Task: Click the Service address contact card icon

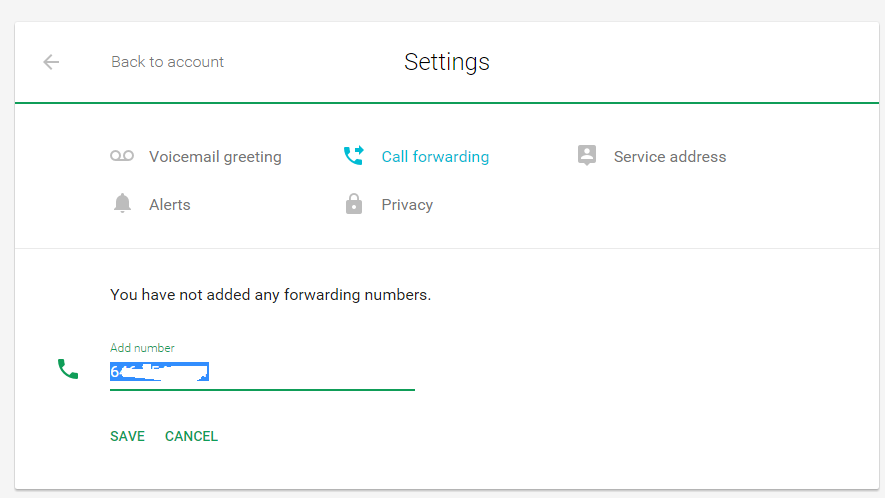Action: (587, 155)
